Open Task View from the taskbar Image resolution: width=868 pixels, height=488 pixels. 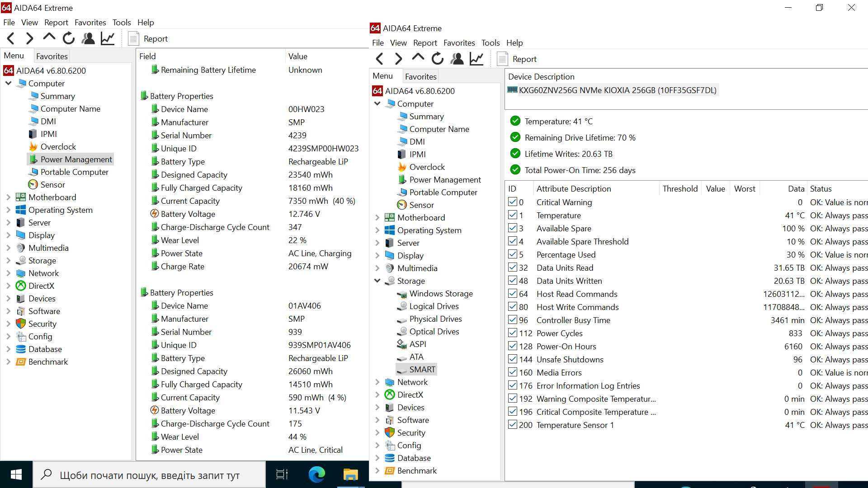282,474
